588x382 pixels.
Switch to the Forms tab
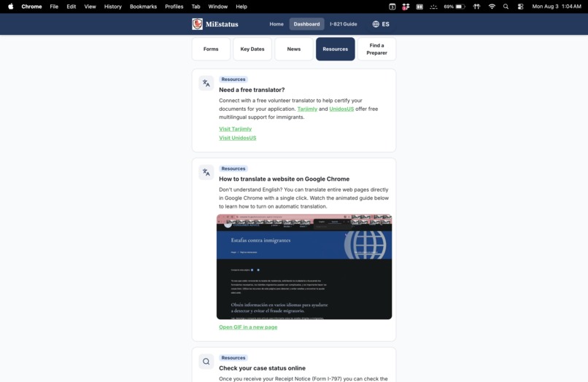[x=211, y=49]
